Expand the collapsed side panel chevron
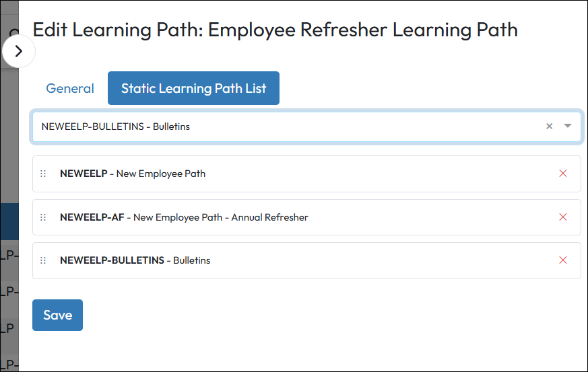 [x=19, y=51]
